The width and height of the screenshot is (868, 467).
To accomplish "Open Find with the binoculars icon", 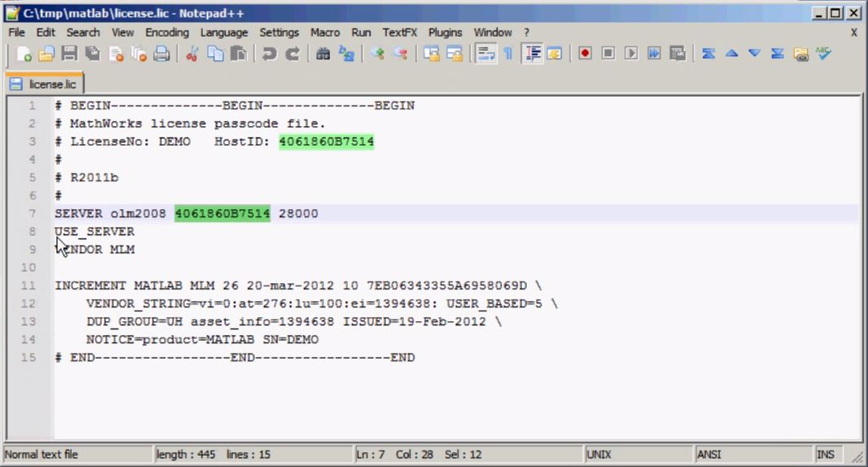I will point(324,54).
